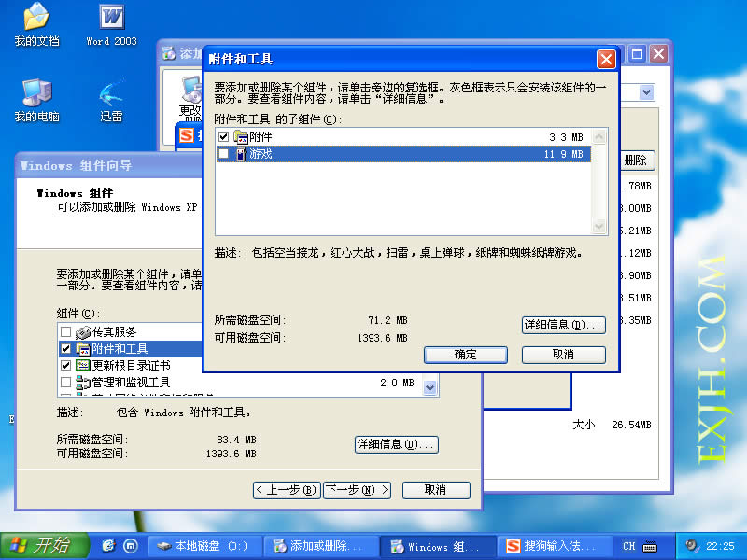Launch Word 2003 desktop shortcut
Screen dimensions: 747x560
click(x=111, y=25)
